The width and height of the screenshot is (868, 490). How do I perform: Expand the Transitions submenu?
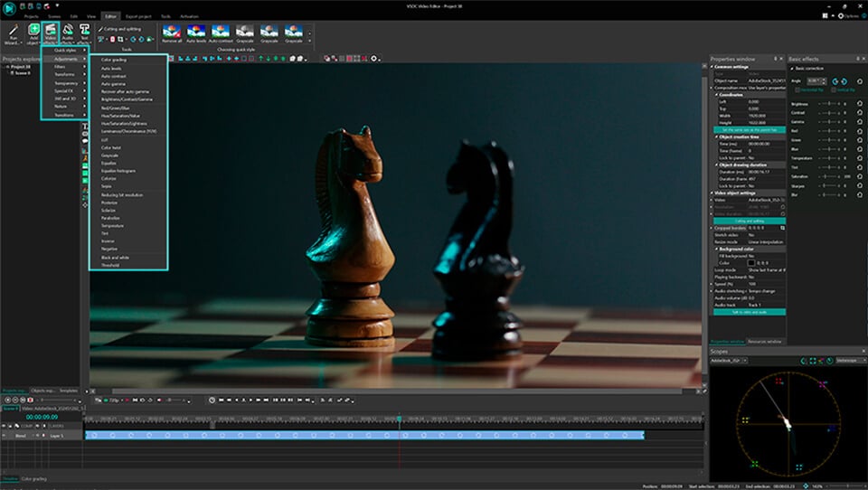[x=65, y=115]
